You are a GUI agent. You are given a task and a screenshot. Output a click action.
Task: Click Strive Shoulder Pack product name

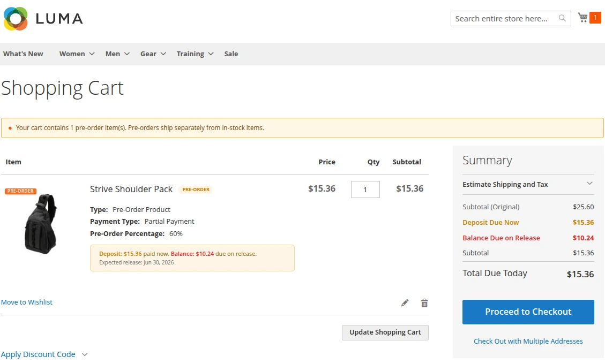pos(131,189)
